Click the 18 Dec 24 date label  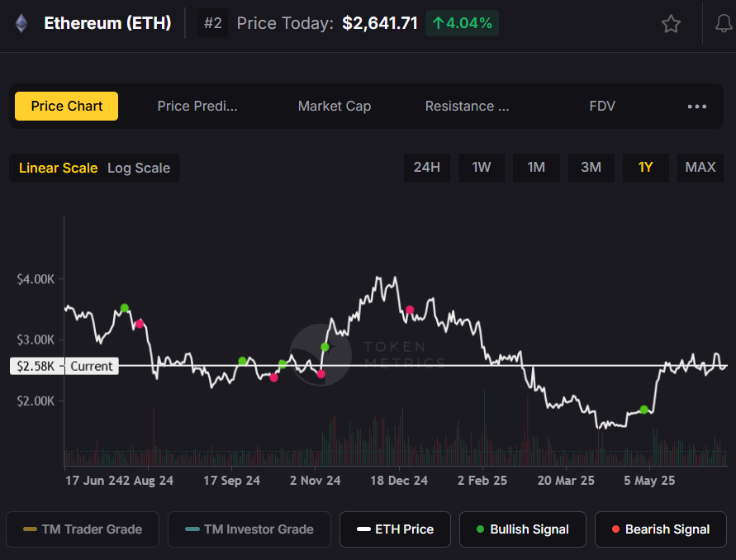point(399,481)
